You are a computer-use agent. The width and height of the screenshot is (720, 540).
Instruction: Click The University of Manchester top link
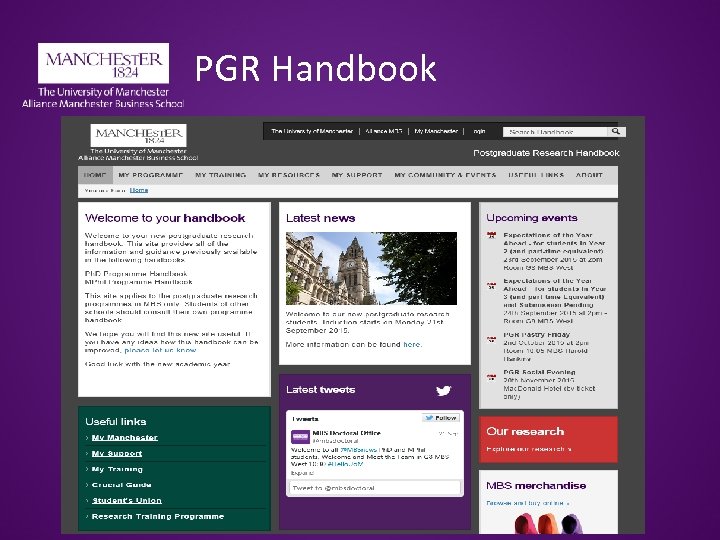pyautogui.click(x=312, y=131)
